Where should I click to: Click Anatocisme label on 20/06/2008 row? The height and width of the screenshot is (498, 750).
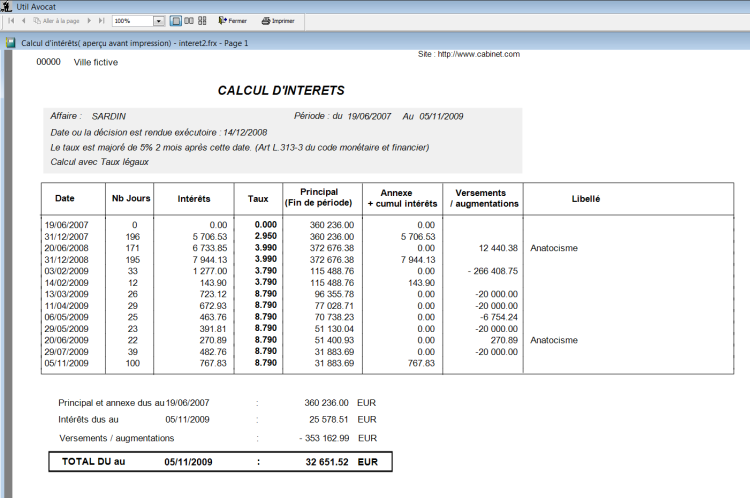[554, 248]
